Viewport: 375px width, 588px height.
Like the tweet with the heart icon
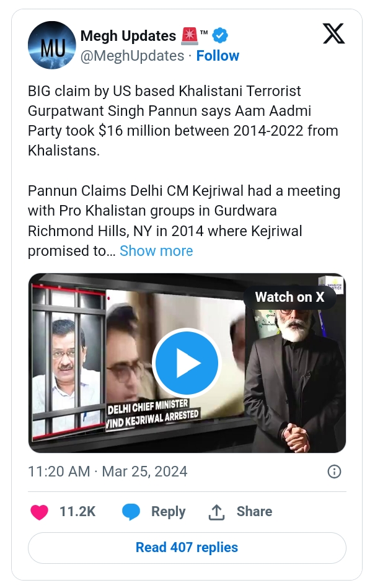[x=40, y=512]
